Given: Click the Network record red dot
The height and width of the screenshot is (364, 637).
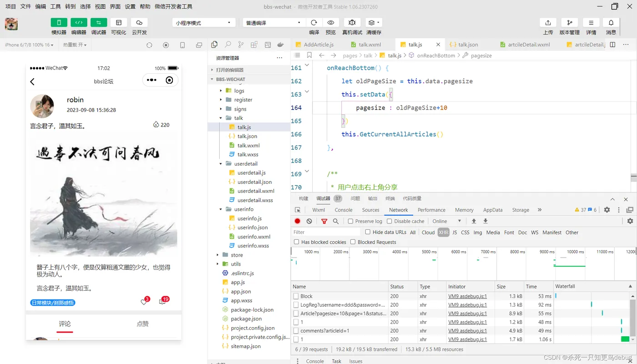Looking at the screenshot, I should click(298, 221).
